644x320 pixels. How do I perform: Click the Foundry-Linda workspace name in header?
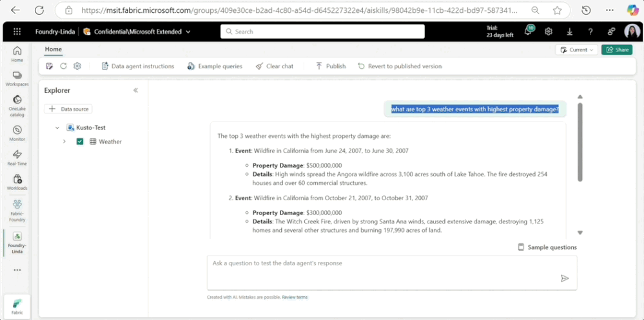click(55, 32)
